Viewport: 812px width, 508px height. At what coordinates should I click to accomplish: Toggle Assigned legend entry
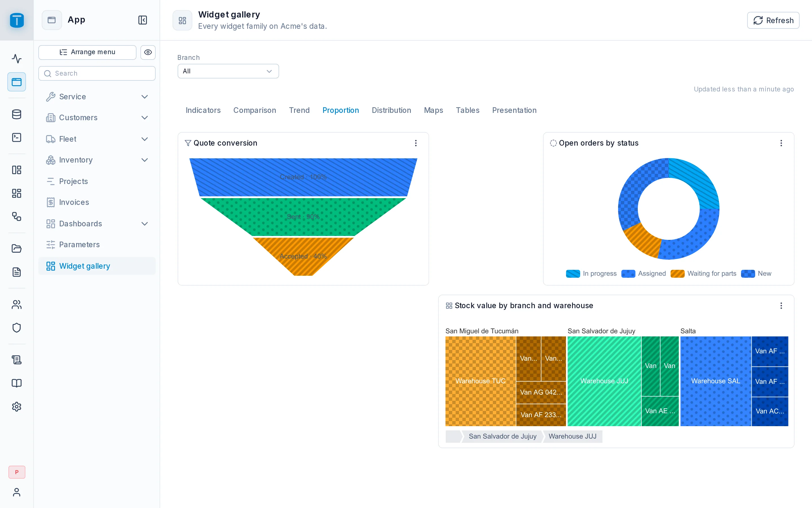644,273
